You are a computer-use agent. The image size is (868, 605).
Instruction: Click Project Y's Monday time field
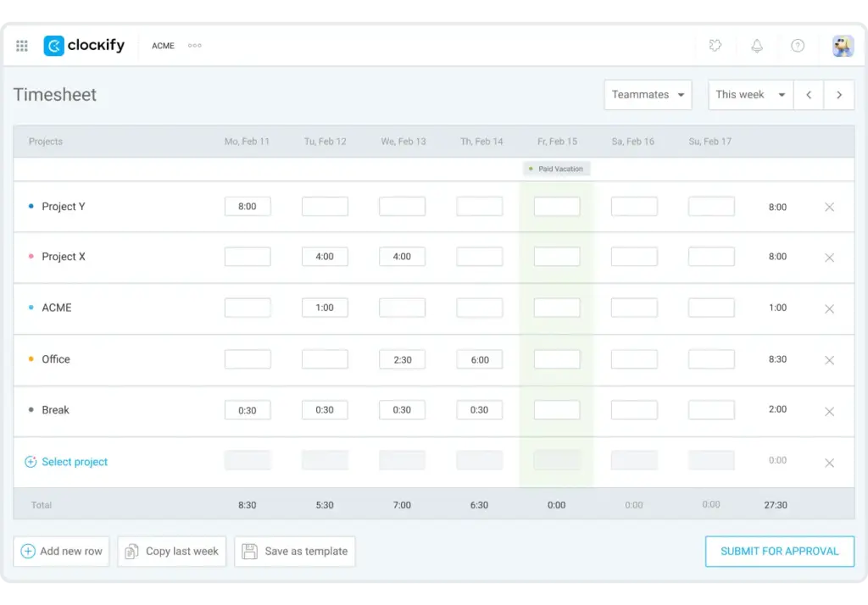[248, 206]
